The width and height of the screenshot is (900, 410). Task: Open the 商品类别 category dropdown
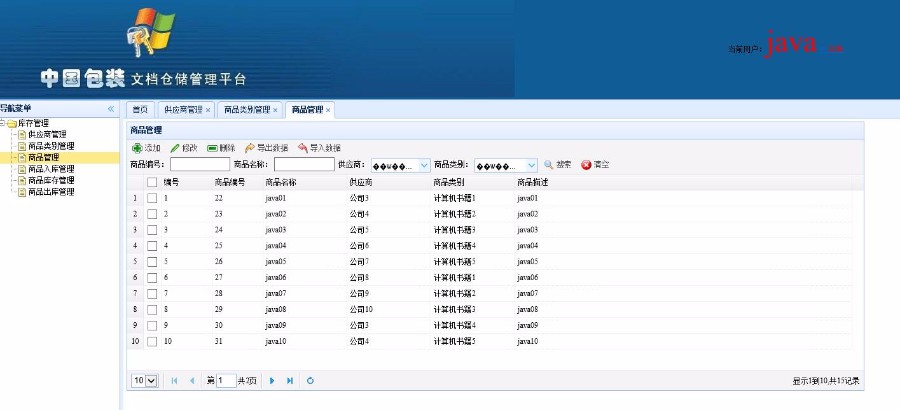532,165
